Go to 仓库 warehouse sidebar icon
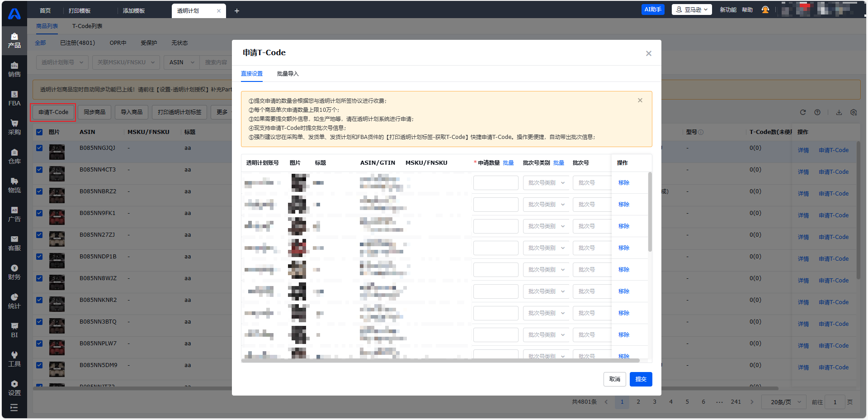Viewport: 868px width, 420px height. pos(14,156)
